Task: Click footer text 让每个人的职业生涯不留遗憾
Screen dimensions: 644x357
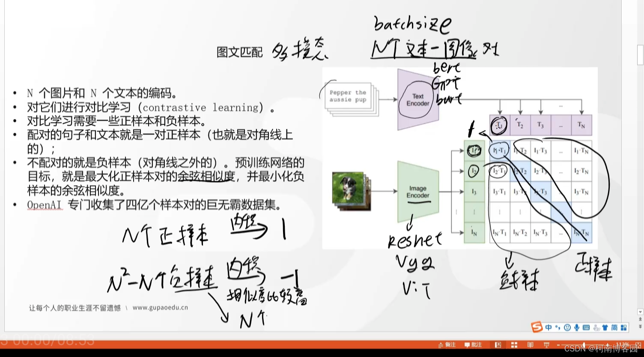Action: (x=75, y=308)
